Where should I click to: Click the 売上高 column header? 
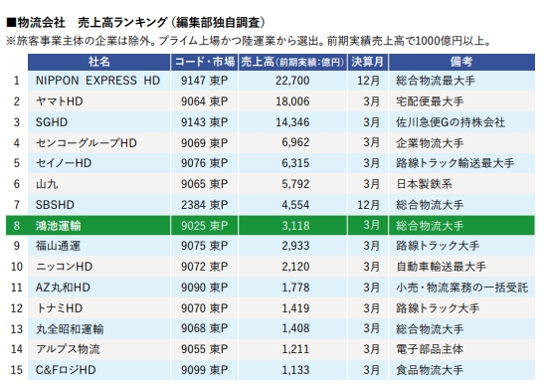[x=292, y=62]
